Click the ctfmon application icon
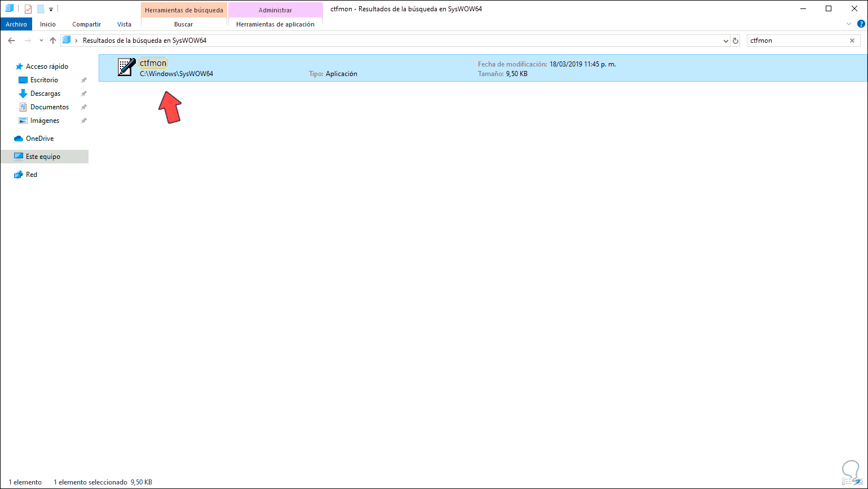868x489 pixels. coord(125,68)
